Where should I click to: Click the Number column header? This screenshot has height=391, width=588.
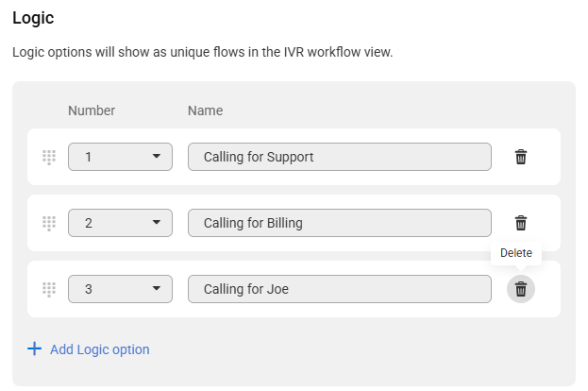tap(92, 110)
